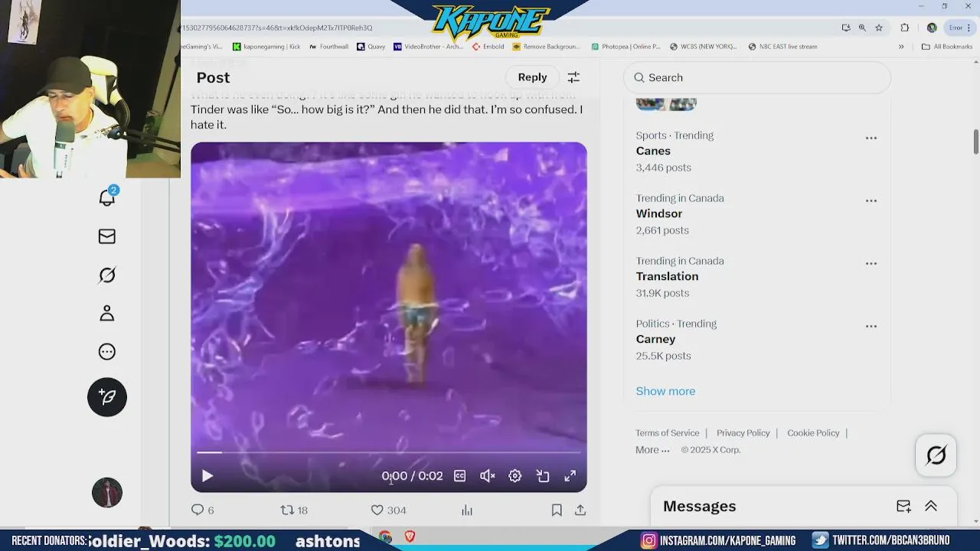Open Brave in the taskbar
The image size is (980, 551).
coord(410,537)
